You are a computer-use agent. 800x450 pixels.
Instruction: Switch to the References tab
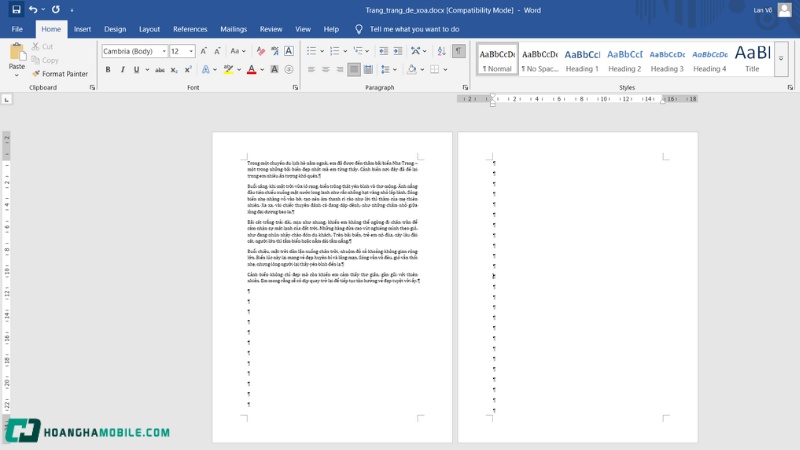[x=190, y=29]
